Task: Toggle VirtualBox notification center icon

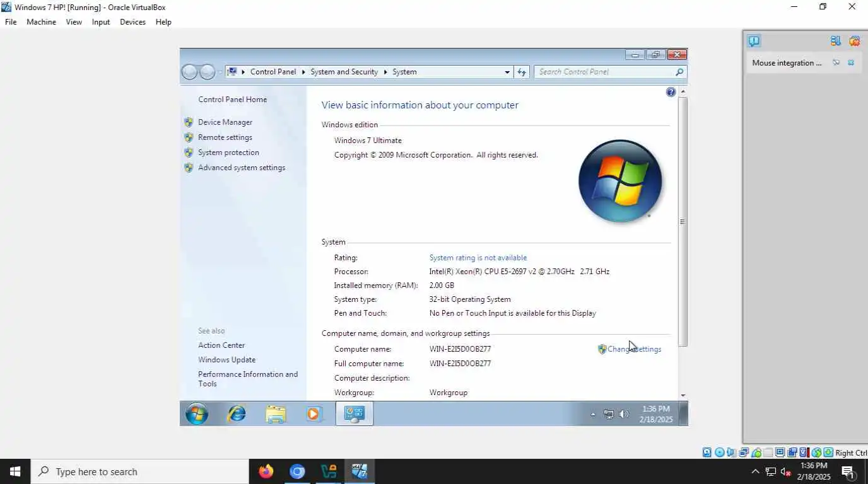Action: pos(754,41)
